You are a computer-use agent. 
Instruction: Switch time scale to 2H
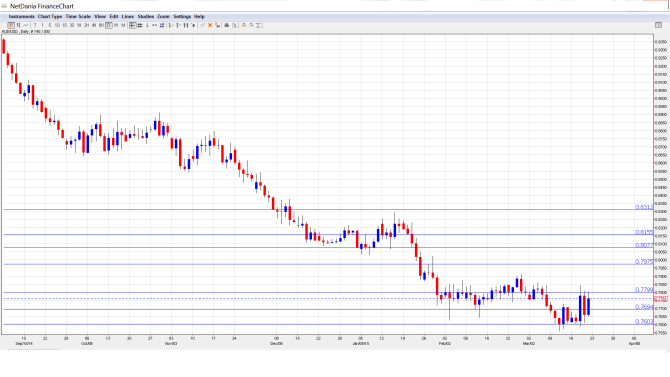pyautogui.click(x=86, y=25)
